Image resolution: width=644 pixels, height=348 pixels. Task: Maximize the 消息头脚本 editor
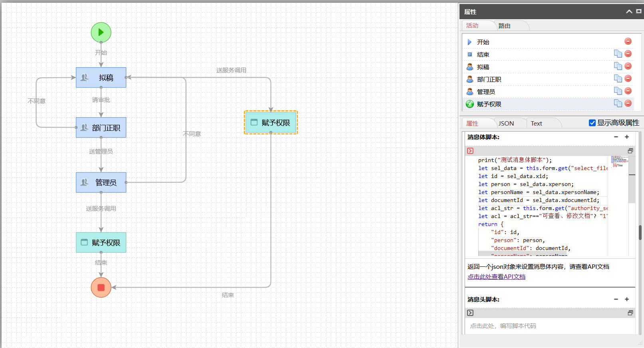pyautogui.click(x=630, y=313)
